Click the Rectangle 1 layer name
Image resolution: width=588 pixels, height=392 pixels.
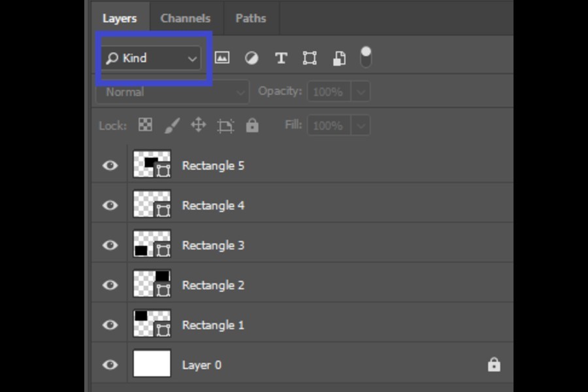click(x=213, y=325)
